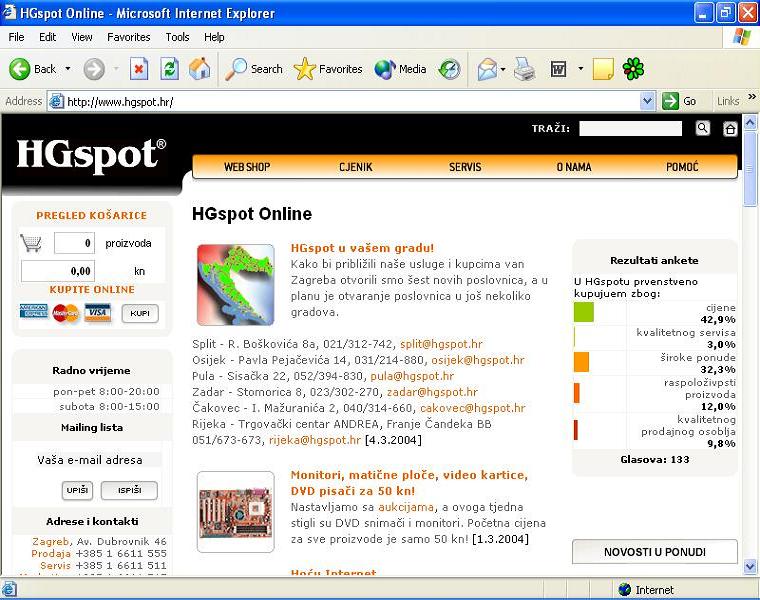Viewport: 760px width, 600px height.
Task: Click the Print icon in the toolbar
Action: pos(524,69)
